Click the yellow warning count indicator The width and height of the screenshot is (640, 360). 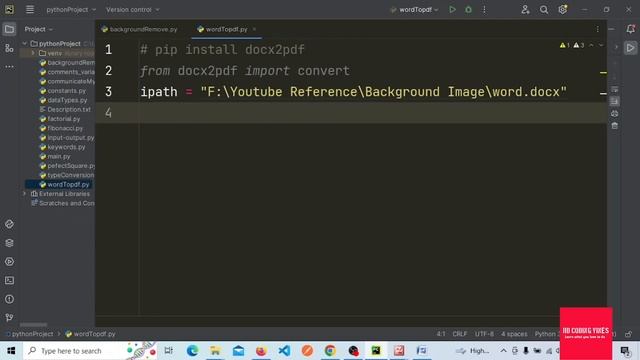(x=565, y=45)
